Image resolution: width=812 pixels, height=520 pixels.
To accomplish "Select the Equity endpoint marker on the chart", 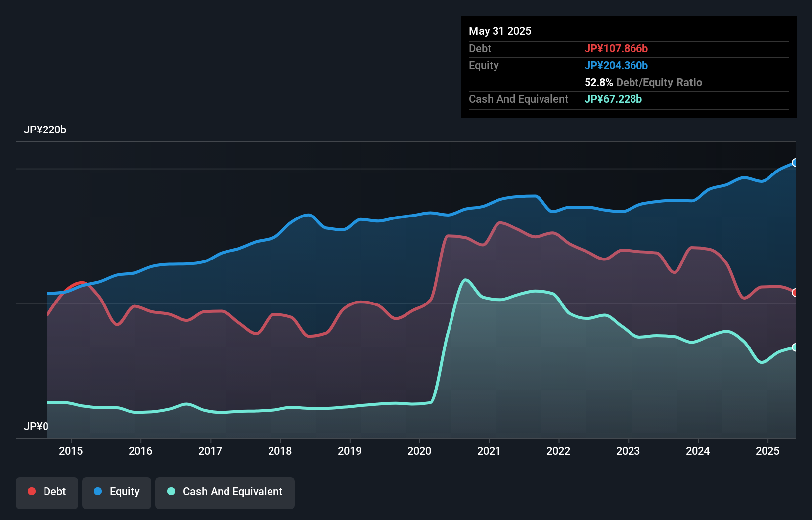I will pos(795,162).
